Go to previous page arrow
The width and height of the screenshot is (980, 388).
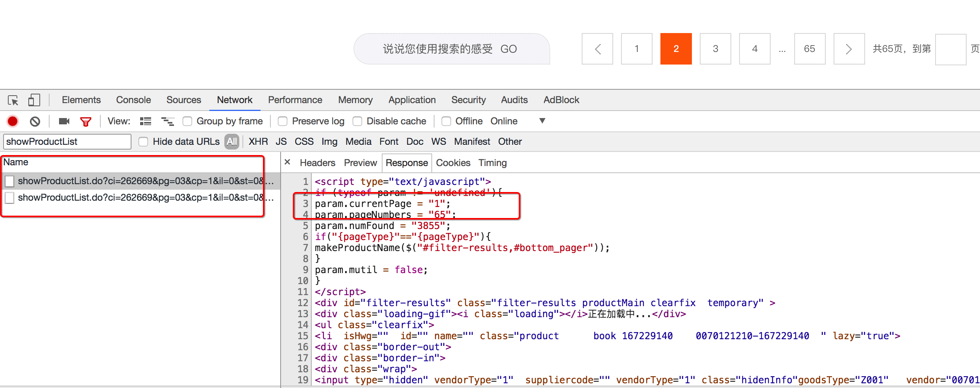tap(597, 49)
